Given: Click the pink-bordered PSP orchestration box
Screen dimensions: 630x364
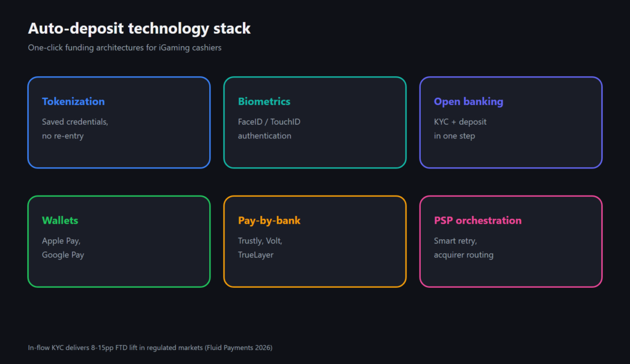Looking at the screenshot, I should (511, 242).
